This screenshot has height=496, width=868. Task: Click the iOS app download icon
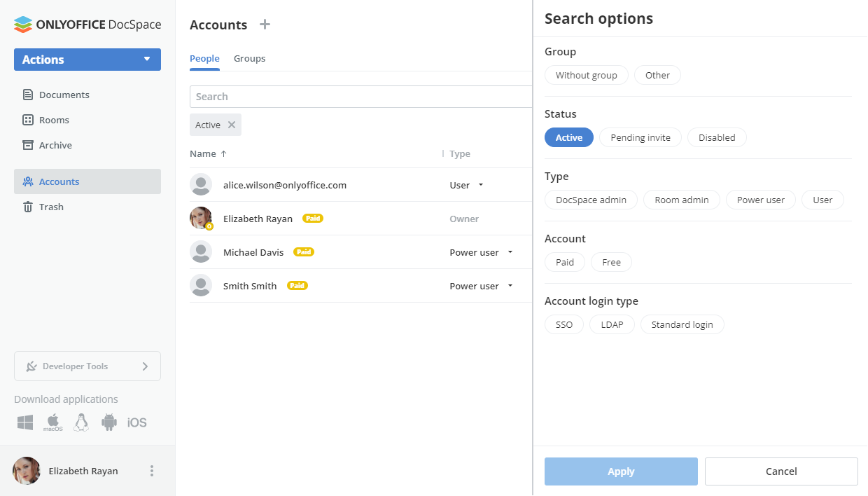click(x=137, y=422)
